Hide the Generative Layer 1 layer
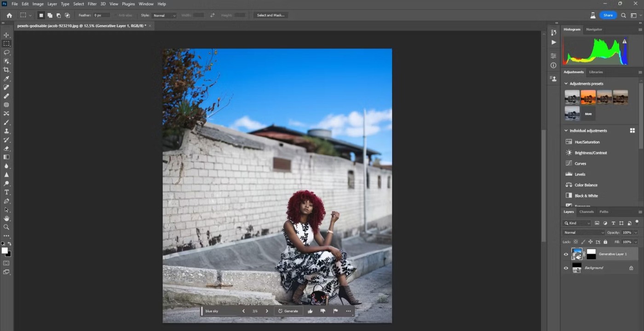The height and width of the screenshot is (331, 644). (566, 254)
